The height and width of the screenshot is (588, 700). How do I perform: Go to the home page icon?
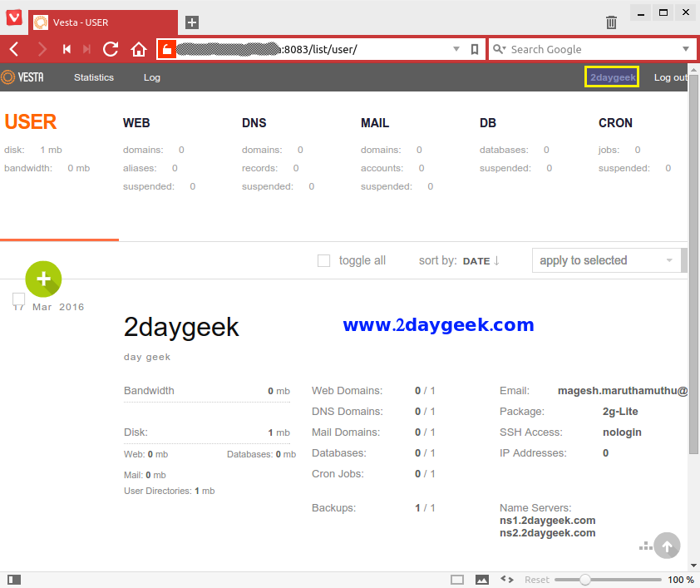click(139, 49)
